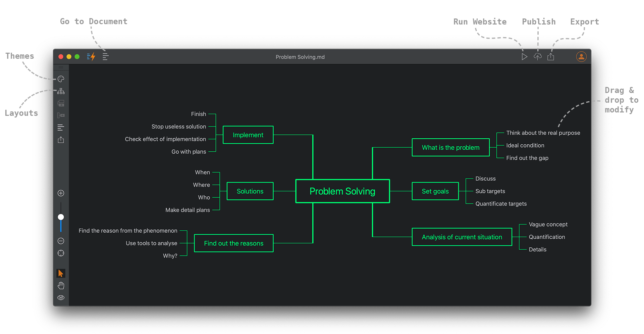Open the Export share menu at top right
This screenshot has height=334, width=644.
(551, 56)
